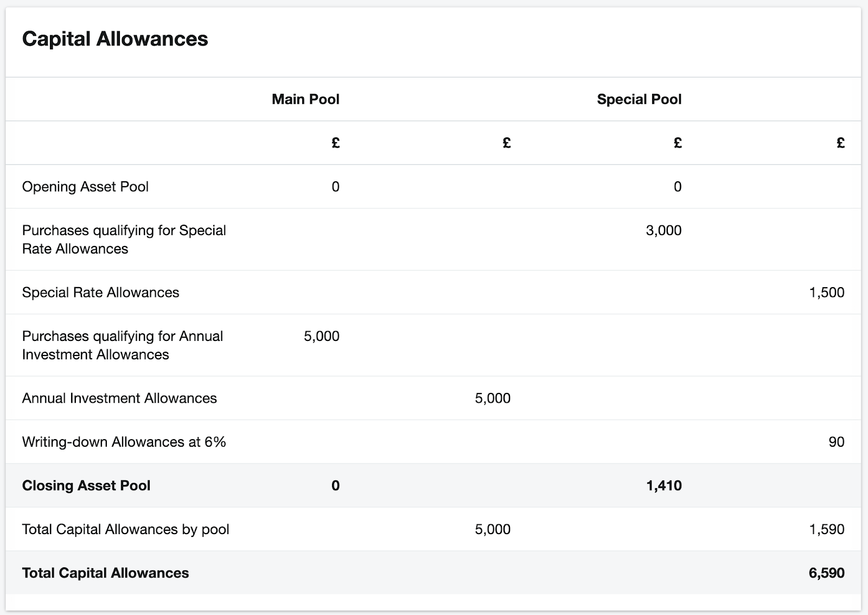Select the Main Pool column header
The width and height of the screenshot is (868, 615).
[306, 99]
